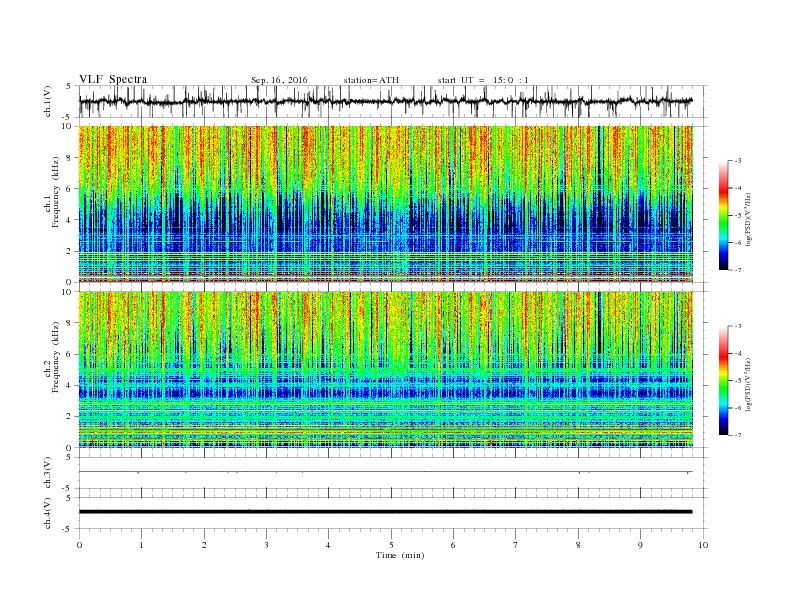The width and height of the screenshot is (792, 612).
Task: Click the ch.2 frequency axis "4" tick label
Action: coord(70,386)
